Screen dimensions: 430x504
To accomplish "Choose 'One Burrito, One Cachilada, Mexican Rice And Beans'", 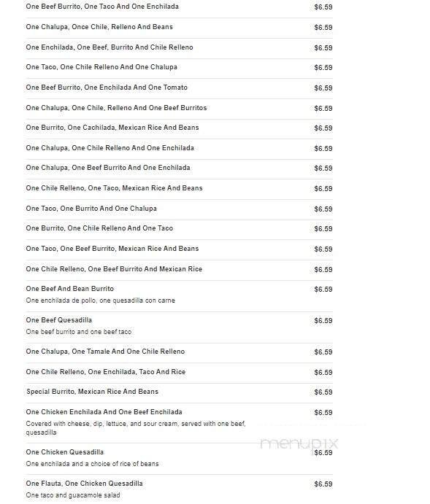I will pos(112,128).
